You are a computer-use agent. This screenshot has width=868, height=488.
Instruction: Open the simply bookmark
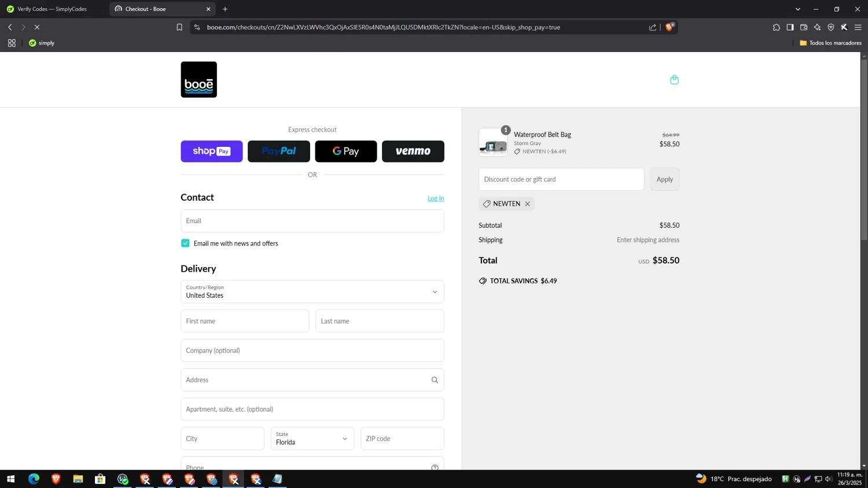click(x=42, y=43)
